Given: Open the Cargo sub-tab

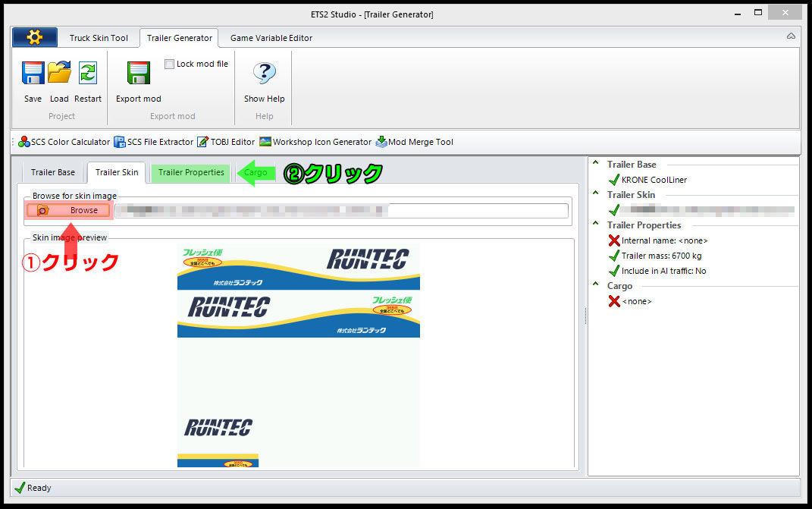Looking at the screenshot, I should pyautogui.click(x=256, y=172).
